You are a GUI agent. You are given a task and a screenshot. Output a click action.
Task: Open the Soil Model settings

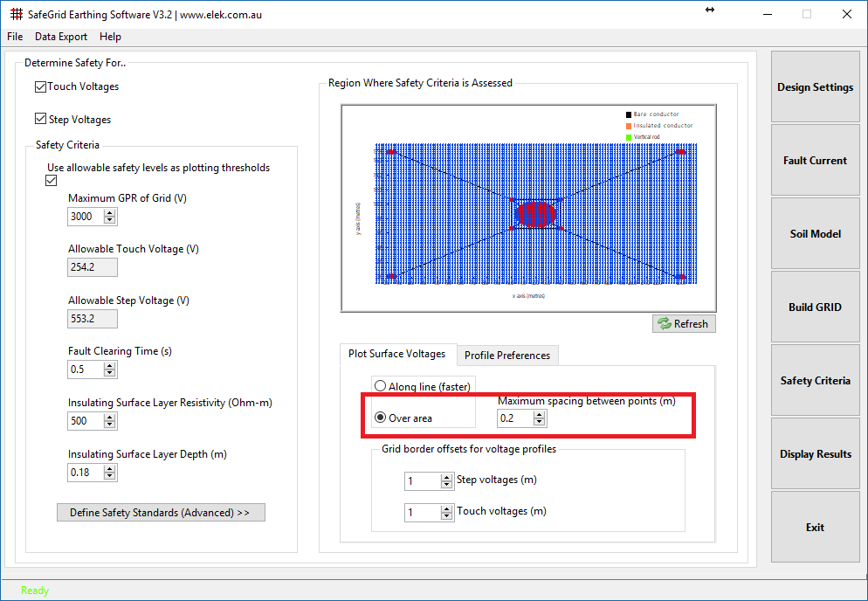click(814, 233)
